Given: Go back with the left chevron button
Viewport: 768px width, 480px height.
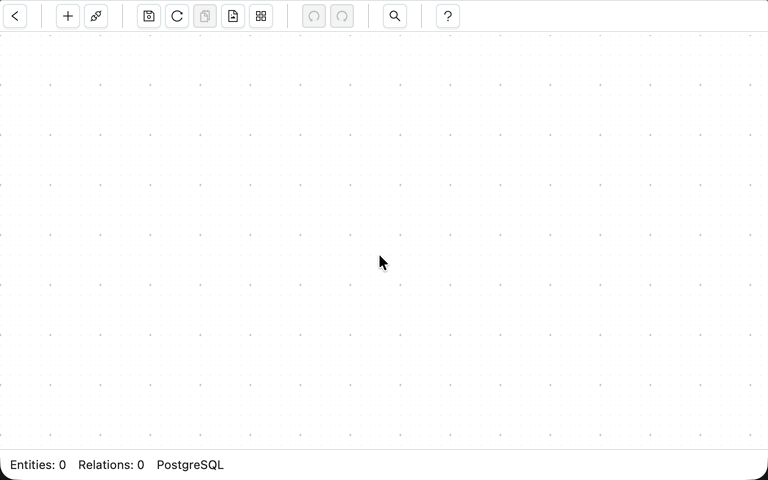Looking at the screenshot, I should coord(15,16).
